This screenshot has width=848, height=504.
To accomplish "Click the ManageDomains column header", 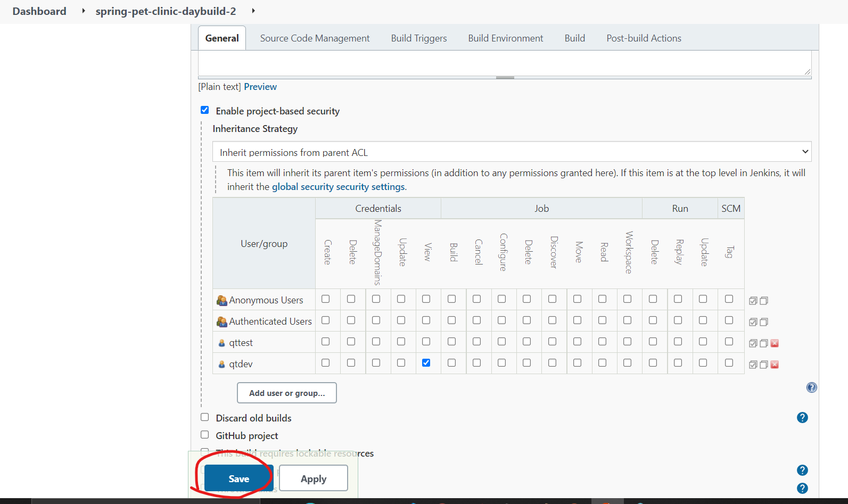I will 377,252.
